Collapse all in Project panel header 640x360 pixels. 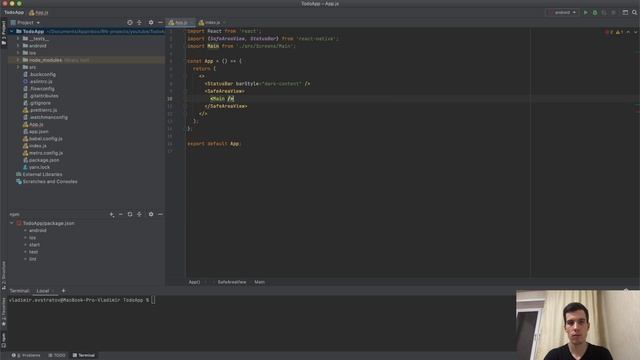point(139,22)
